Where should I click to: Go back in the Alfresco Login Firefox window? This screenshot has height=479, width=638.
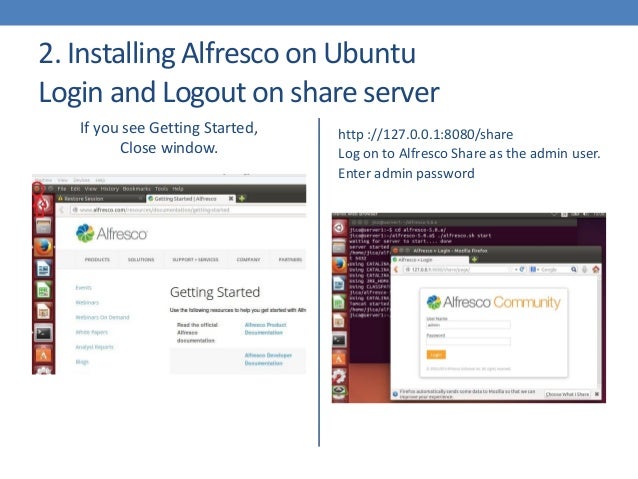click(396, 269)
